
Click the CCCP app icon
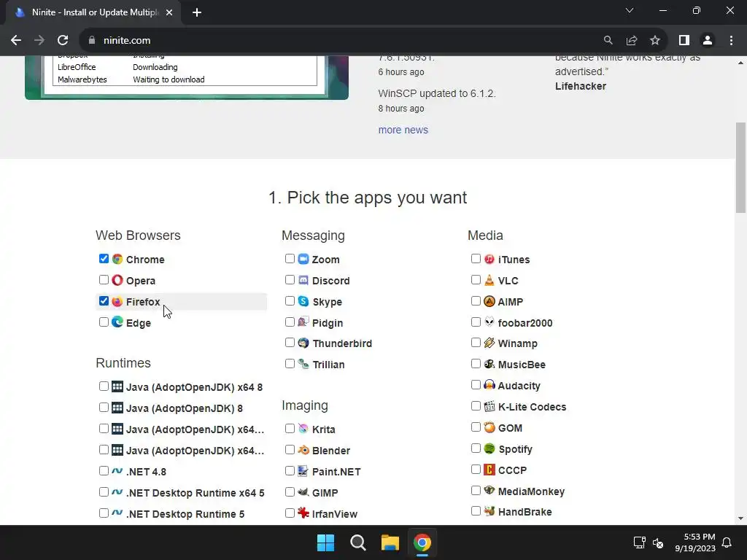tap(489, 470)
